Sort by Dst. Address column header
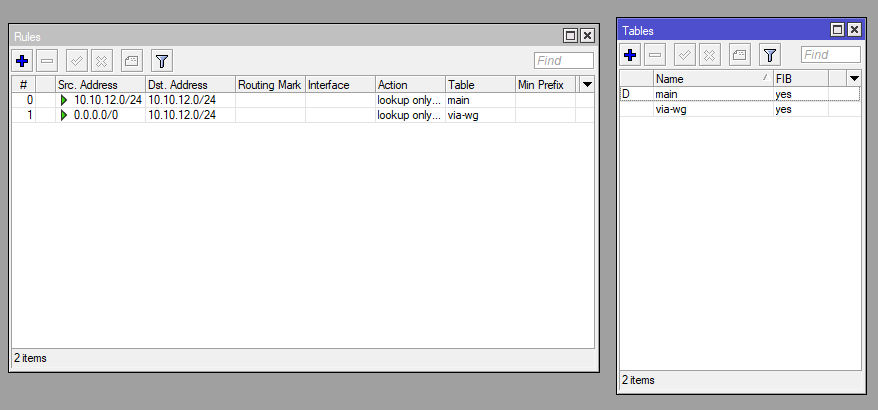The image size is (878, 410). point(190,85)
